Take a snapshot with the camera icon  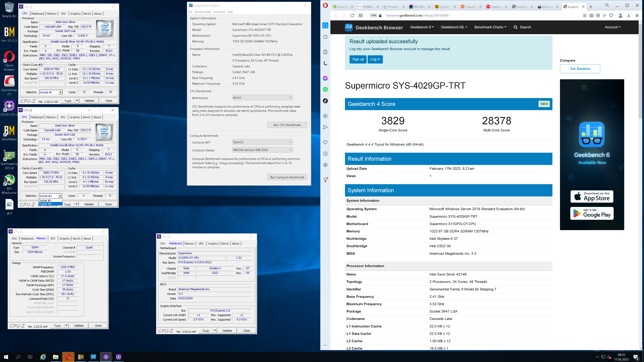592,15
